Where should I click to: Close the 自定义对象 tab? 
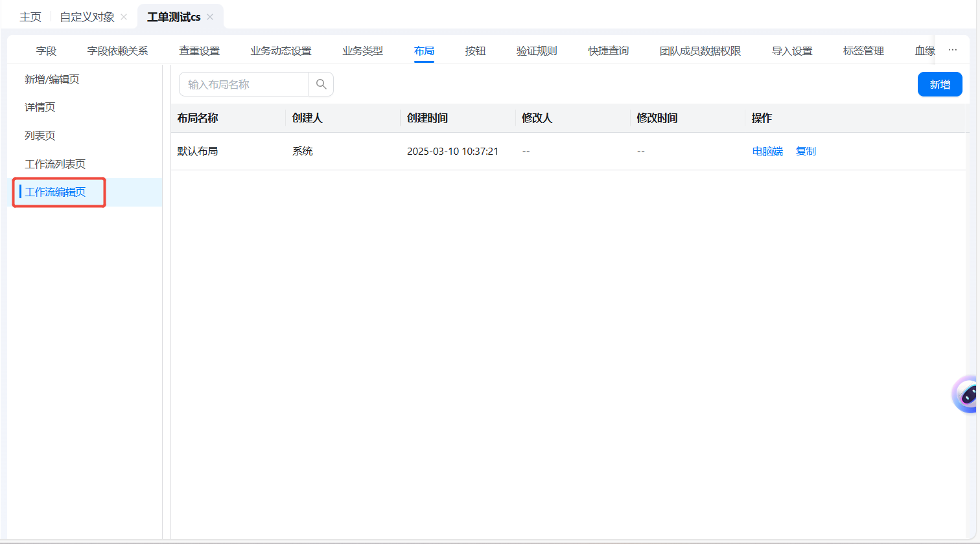[x=124, y=17]
